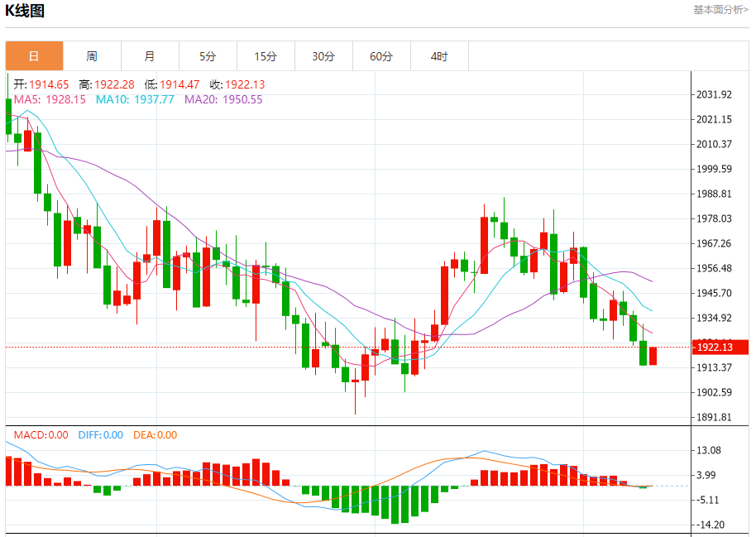
Task: Click the 低: 1914.47 low value
Action: [172, 84]
